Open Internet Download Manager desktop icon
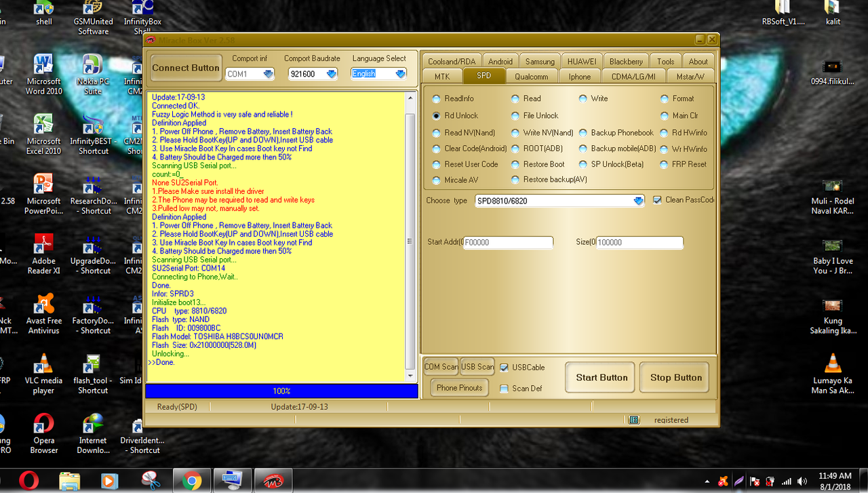The width and height of the screenshot is (868, 493). tap(93, 433)
